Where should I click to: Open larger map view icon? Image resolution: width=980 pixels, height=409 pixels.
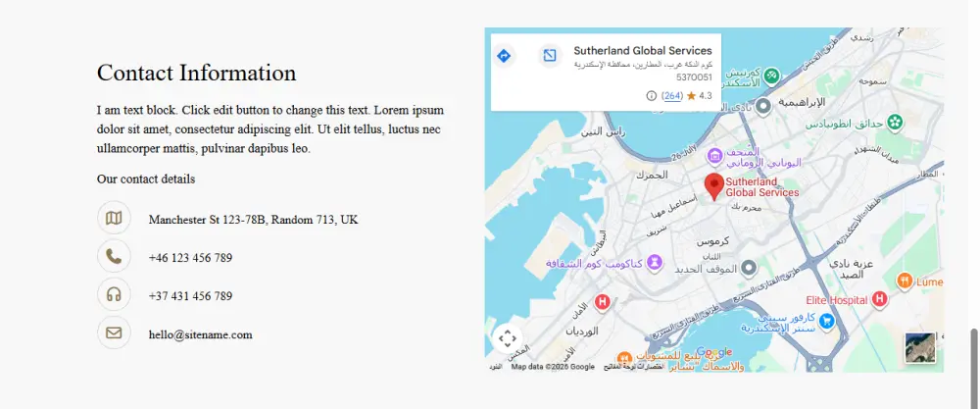[x=550, y=56]
